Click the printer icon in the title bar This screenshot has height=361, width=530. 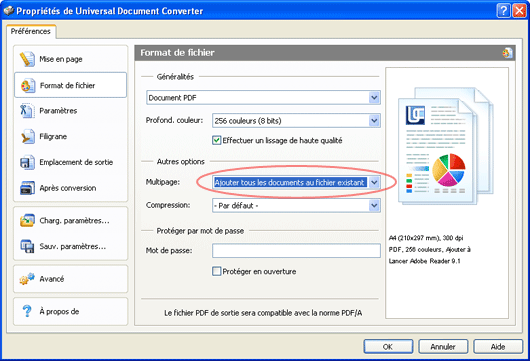point(8,11)
